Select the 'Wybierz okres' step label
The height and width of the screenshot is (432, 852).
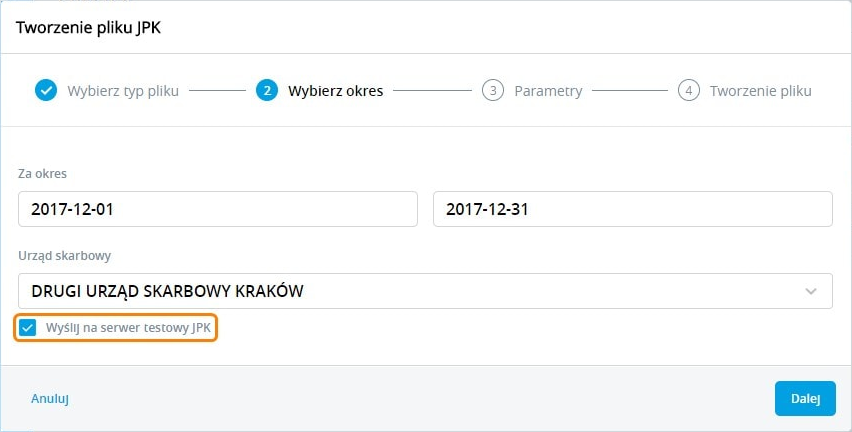point(335,91)
